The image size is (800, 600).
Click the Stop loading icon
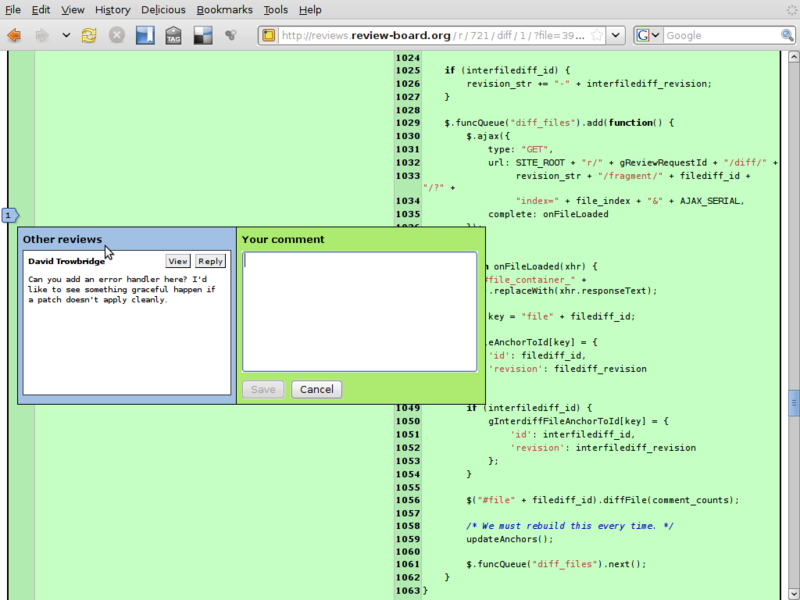(117, 35)
